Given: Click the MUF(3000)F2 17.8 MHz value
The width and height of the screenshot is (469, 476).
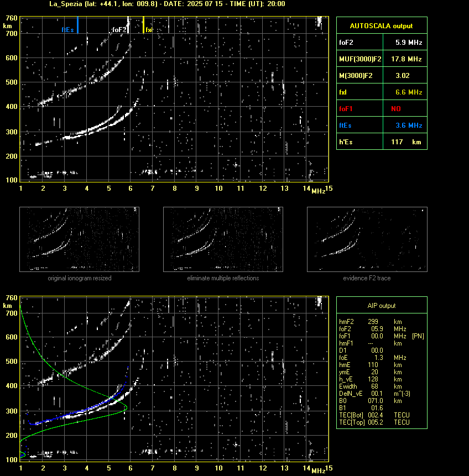Looking at the screenshot, I should pyautogui.click(x=406, y=59).
